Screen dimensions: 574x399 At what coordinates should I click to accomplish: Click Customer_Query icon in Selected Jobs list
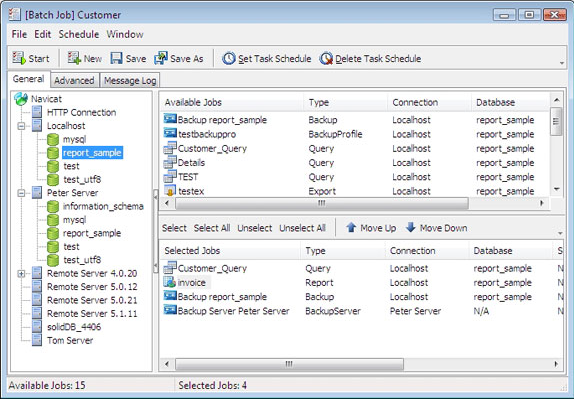(170, 268)
